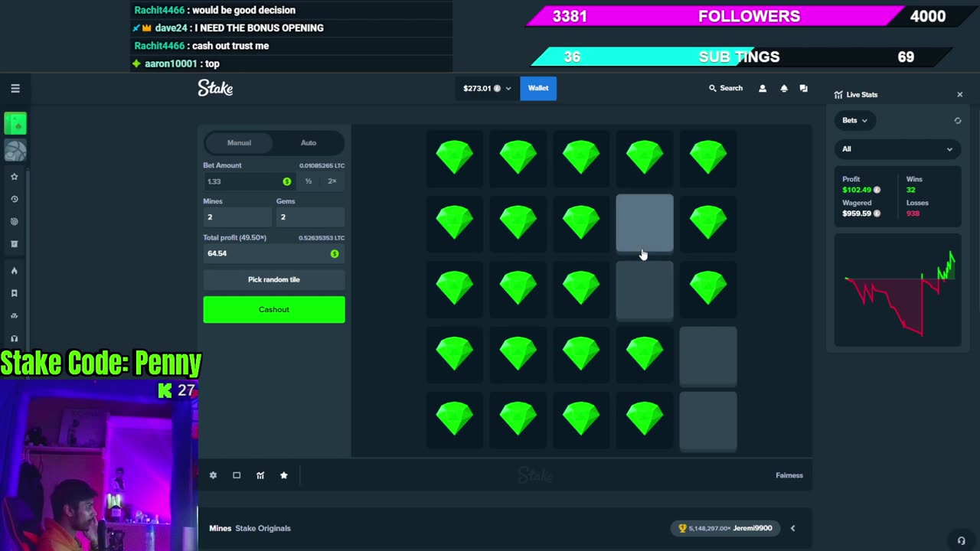Open the flame icon in sidebar
Image resolution: width=980 pixels, height=551 pixels.
(x=14, y=271)
